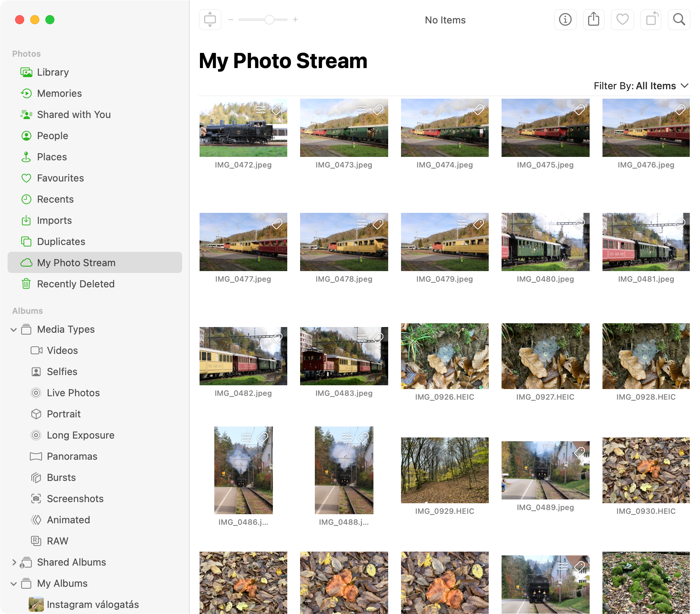Click My Photo Stream cloud icon
The image size is (700, 614).
(26, 263)
